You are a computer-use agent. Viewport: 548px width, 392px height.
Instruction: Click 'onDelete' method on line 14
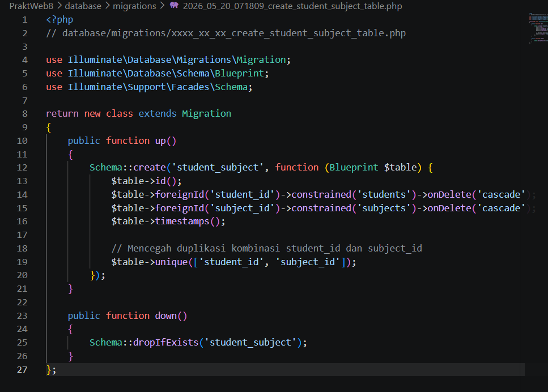click(449, 195)
